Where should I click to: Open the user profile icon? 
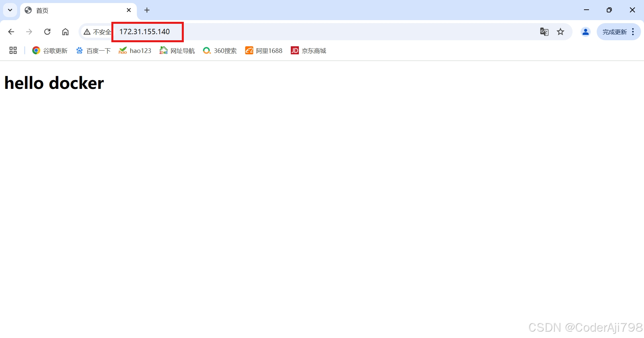[586, 32]
